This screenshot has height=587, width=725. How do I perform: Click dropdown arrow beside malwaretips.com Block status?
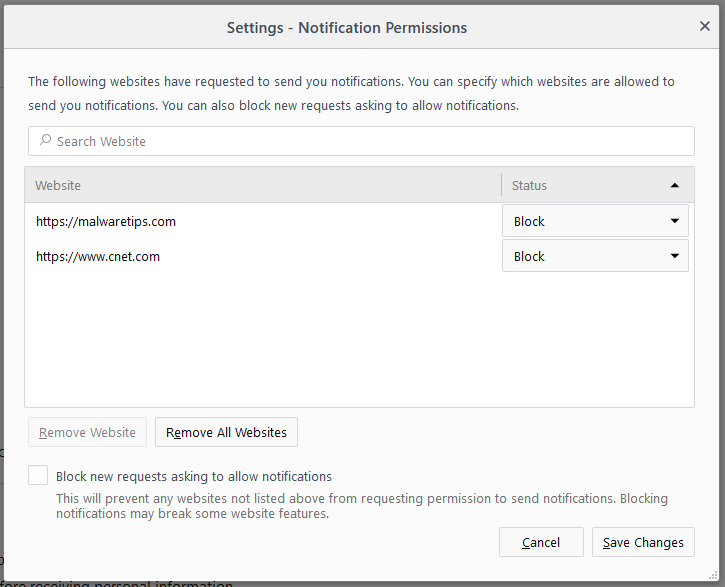click(x=675, y=222)
